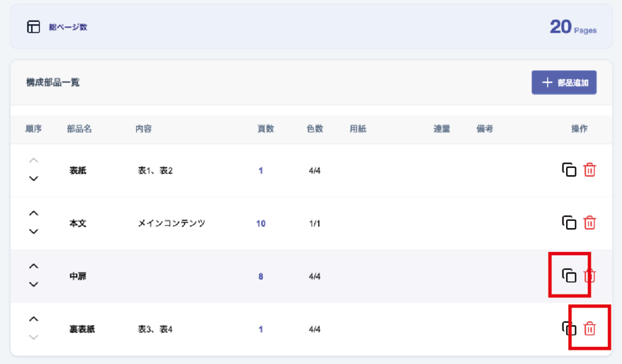Viewport: 622px width, 364px height.
Task: Duplicate the 表紙 row
Action: pos(569,170)
